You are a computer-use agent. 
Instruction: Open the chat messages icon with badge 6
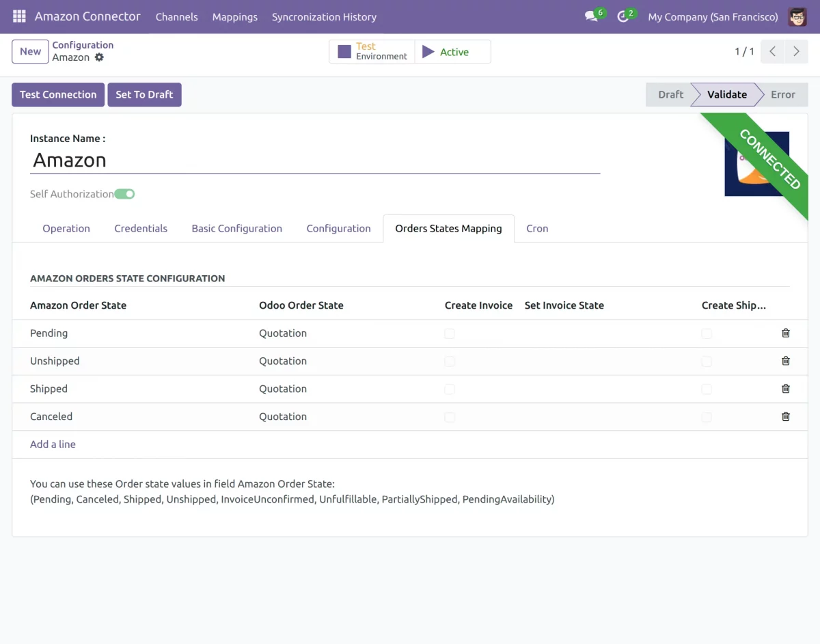point(591,16)
